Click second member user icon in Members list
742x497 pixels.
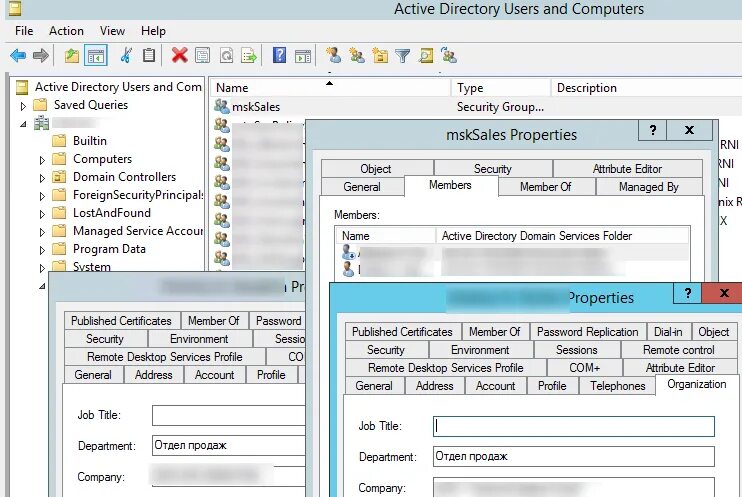[348, 269]
